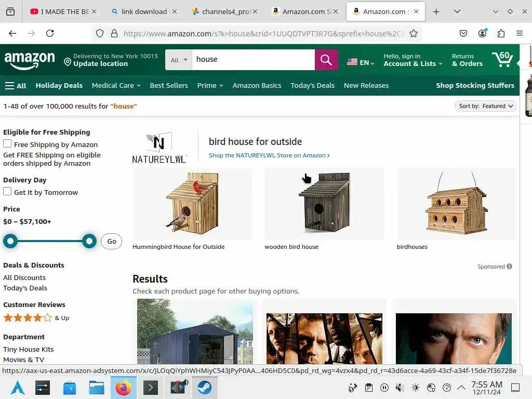532x399 pixels.
Task: Click the Amazon logo
Action: click(x=30, y=60)
